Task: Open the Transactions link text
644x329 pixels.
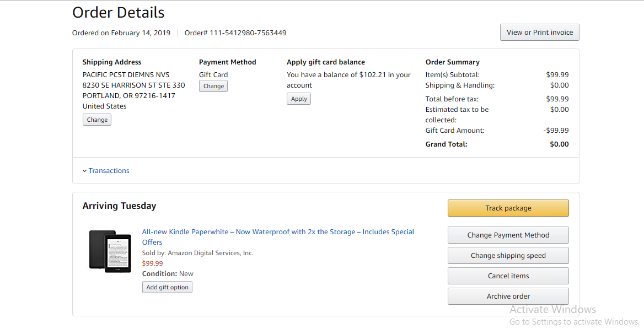Action: pos(109,171)
